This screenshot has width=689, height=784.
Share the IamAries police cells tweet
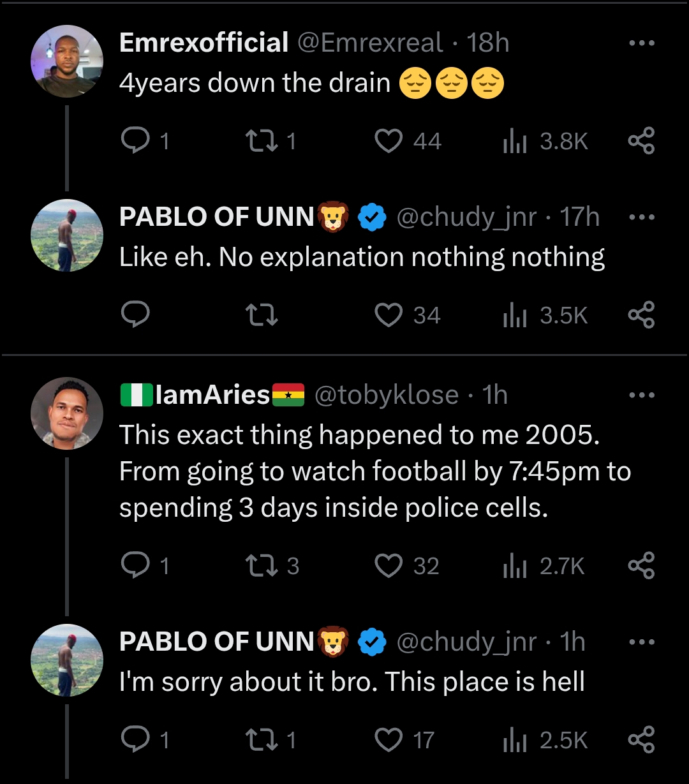point(641,566)
